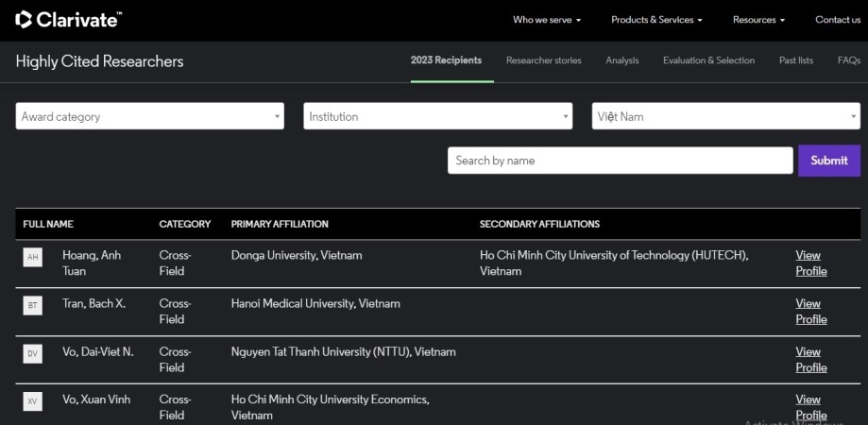The height and width of the screenshot is (425, 868).
Task: Open the Who we serve menu
Action: 547,20
